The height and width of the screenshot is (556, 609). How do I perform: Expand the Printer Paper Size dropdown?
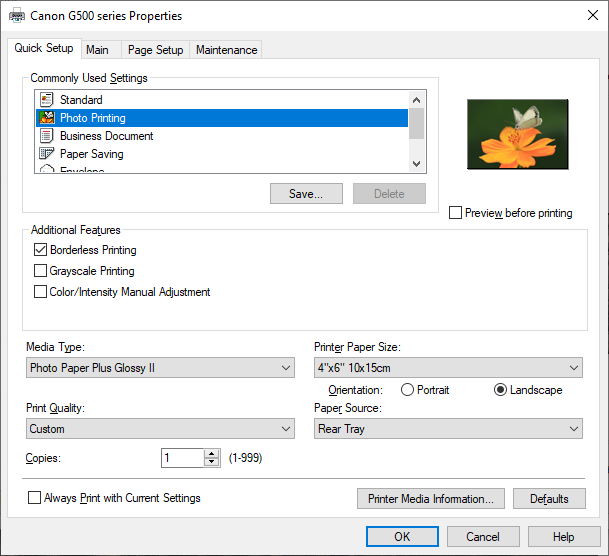pyautogui.click(x=448, y=368)
